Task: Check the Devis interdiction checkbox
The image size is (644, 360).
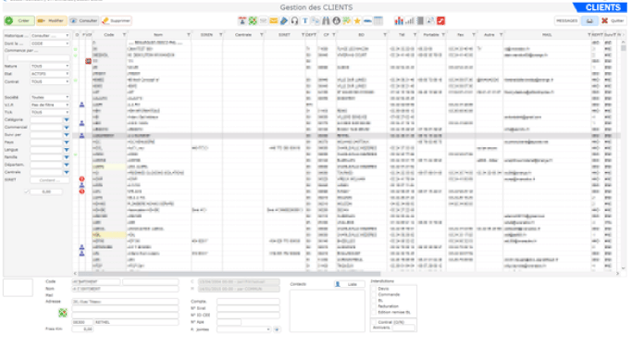Action: (374, 289)
